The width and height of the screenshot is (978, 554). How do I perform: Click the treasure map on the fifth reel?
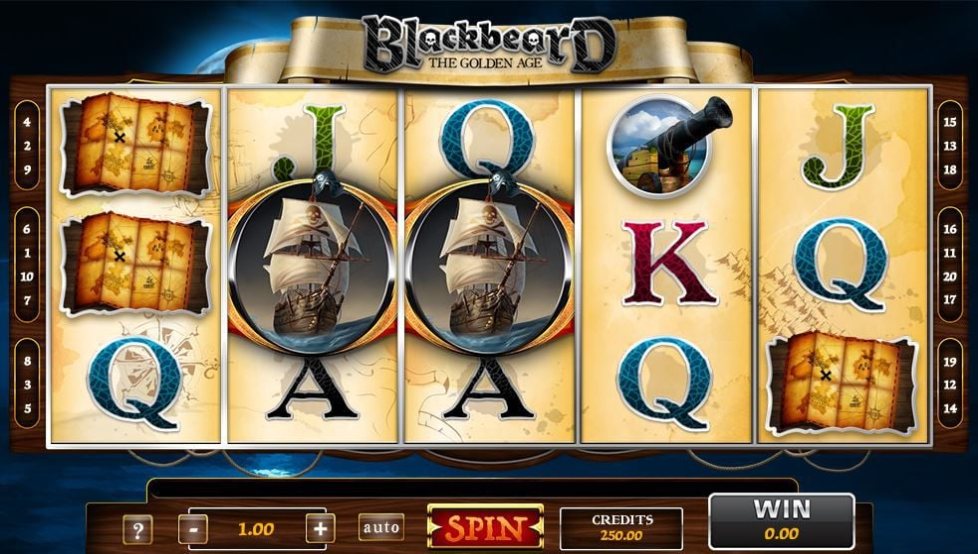841,382
